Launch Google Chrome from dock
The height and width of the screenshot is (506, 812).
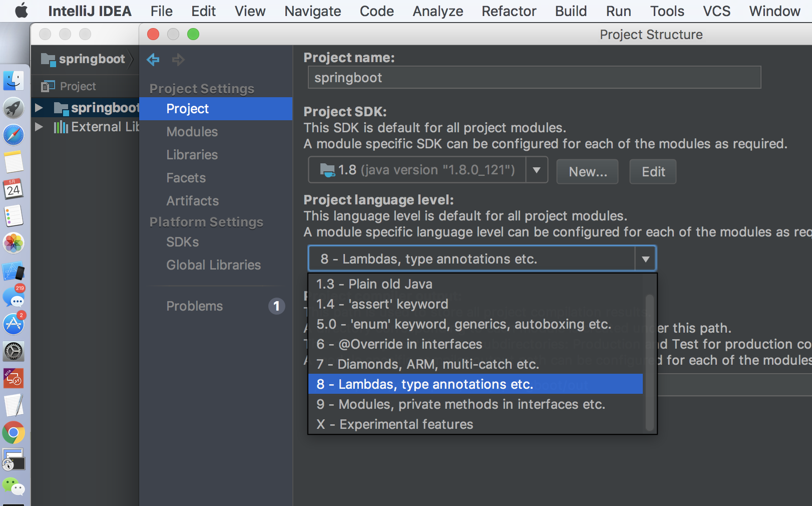click(x=14, y=433)
